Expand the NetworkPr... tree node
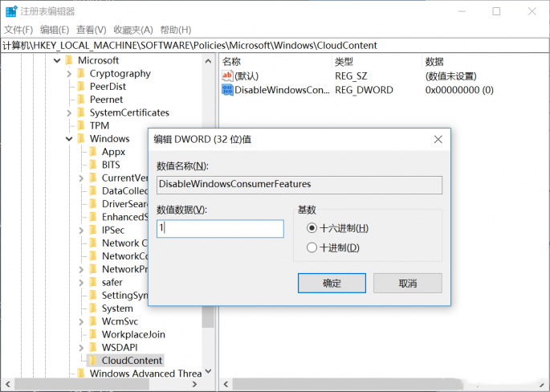This screenshot has height=392, width=550. [x=81, y=270]
